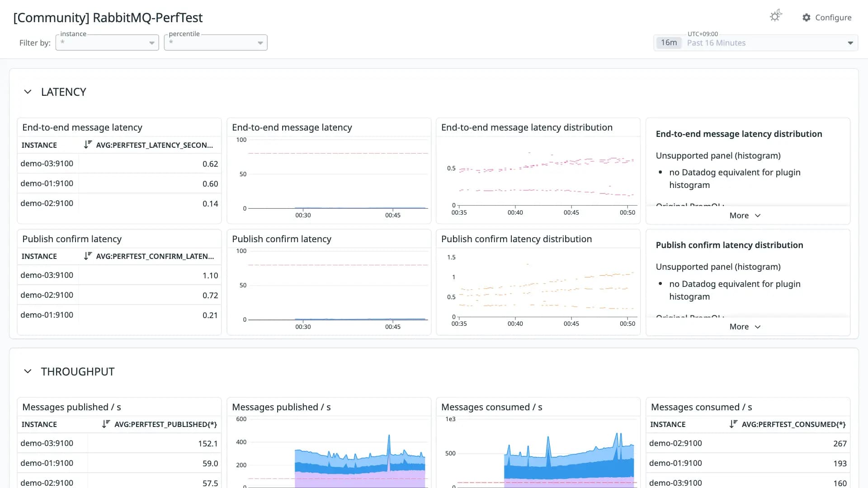This screenshot has width=868, height=488.
Task: Click INSTANCE header in Messages consumed table
Action: coord(668,424)
